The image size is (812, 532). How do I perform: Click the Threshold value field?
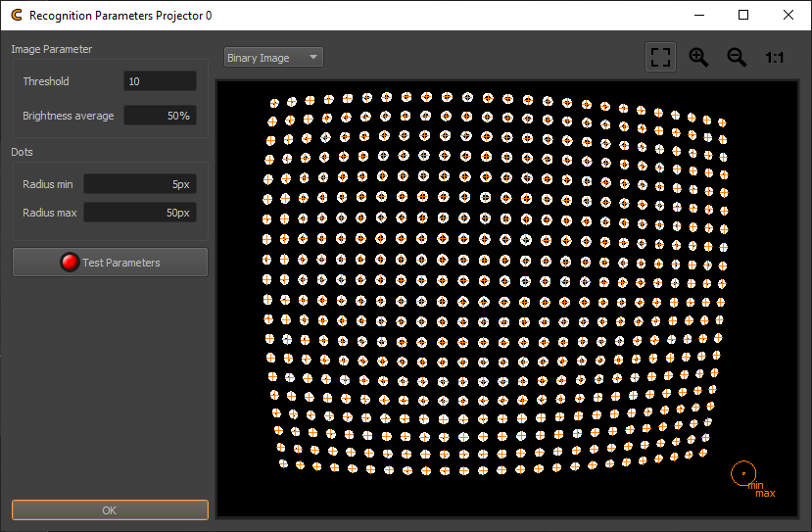tap(160, 81)
